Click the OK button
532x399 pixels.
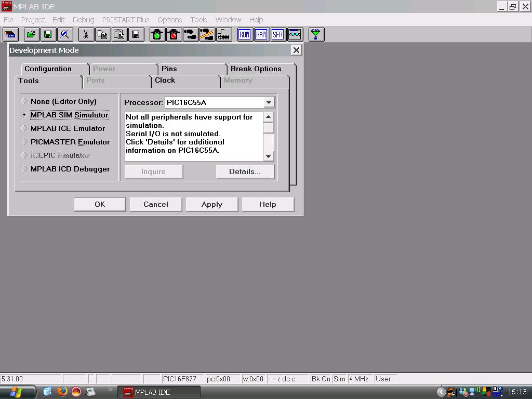point(100,204)
